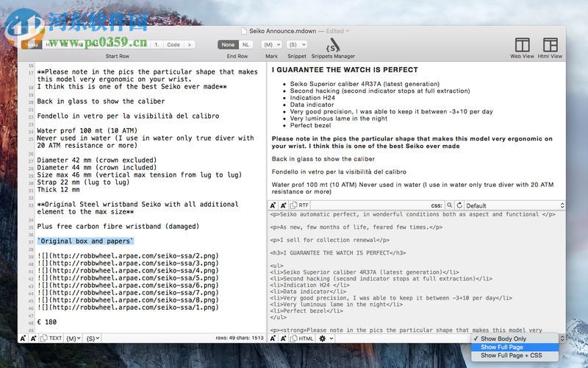
Task: Set Start Row to blockquote '>'
Action: click(190, 45)
